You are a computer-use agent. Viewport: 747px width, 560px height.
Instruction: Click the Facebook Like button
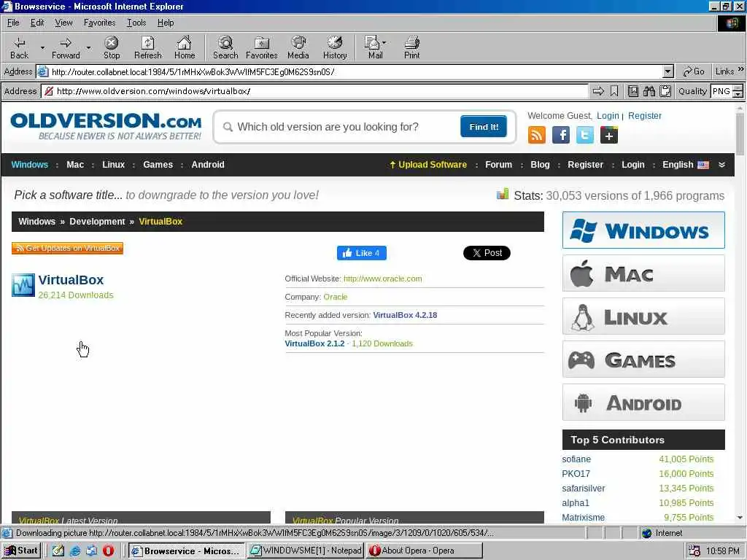tap(362, 253)
